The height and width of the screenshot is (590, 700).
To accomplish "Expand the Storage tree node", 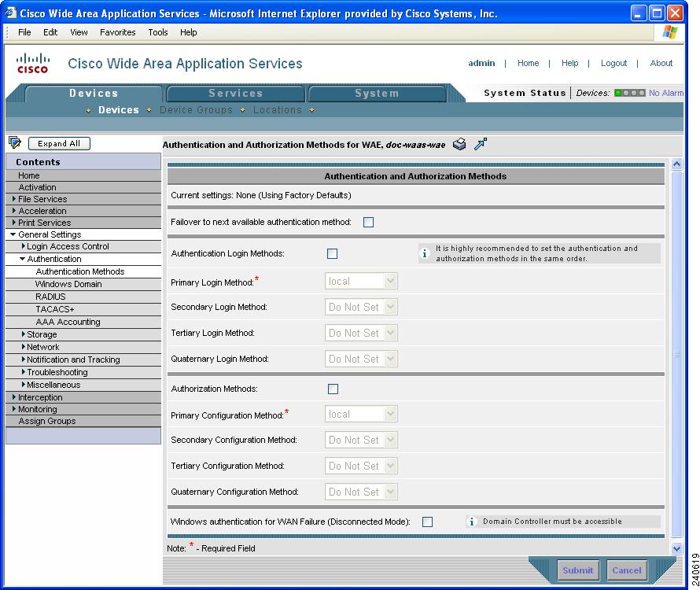I will coord(24,334).
